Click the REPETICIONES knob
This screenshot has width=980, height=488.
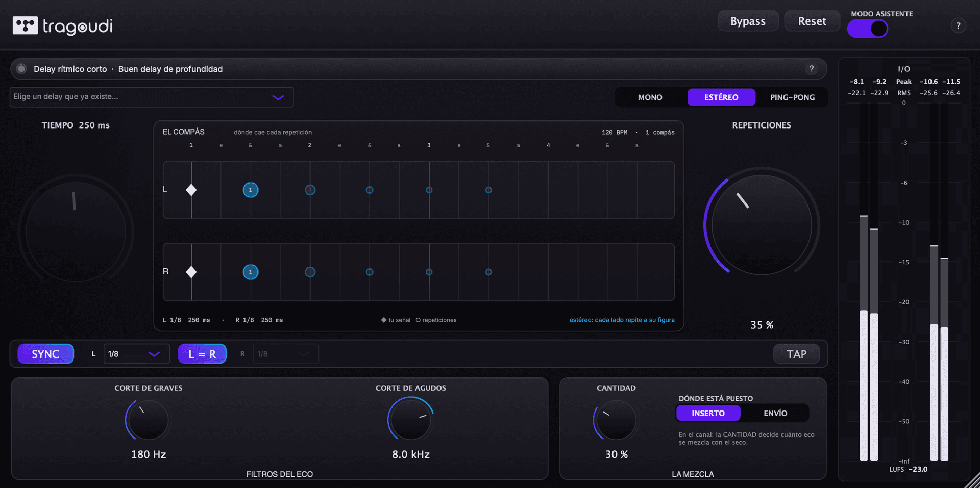[x=762, y=225]
